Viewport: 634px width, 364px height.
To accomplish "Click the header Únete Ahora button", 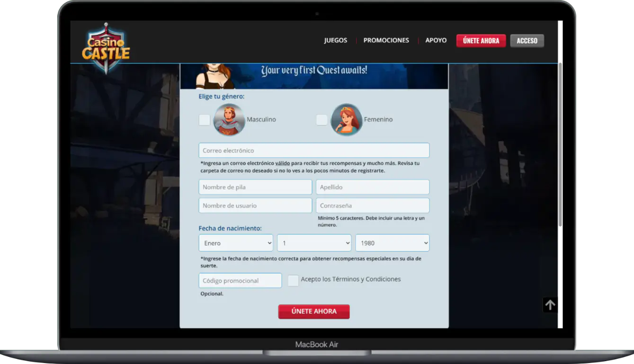I will 481,41.
